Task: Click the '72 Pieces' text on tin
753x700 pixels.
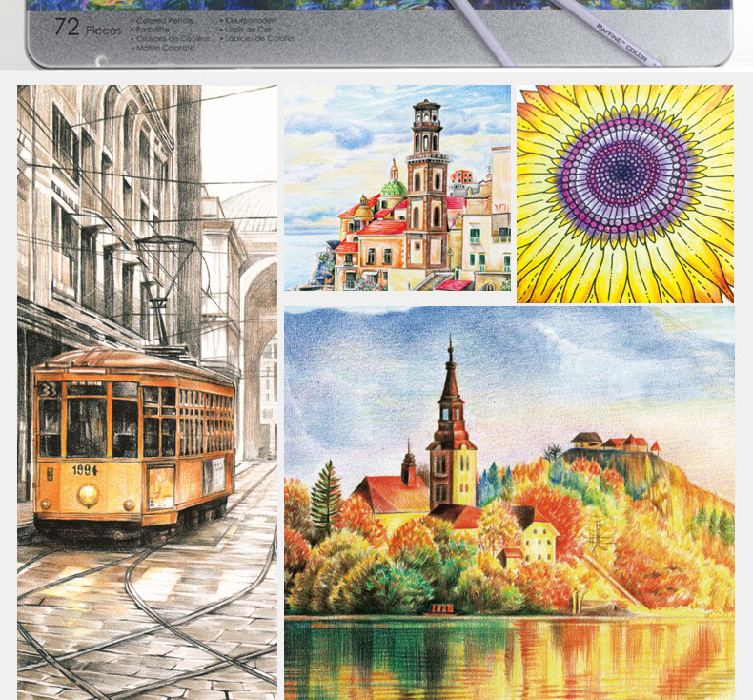Action: pos(88,28)
